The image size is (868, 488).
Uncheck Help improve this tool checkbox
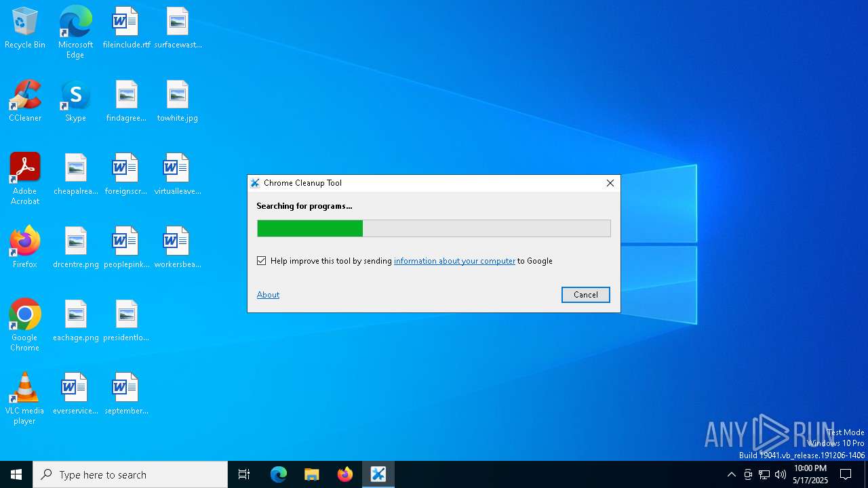pos(262,261)
